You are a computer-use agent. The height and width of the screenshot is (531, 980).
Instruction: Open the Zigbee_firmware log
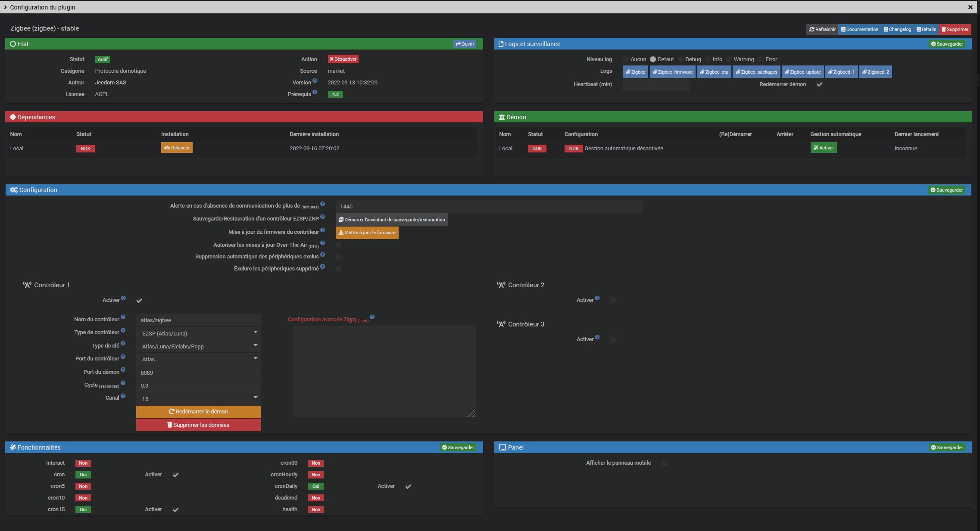tap(672, 72)
